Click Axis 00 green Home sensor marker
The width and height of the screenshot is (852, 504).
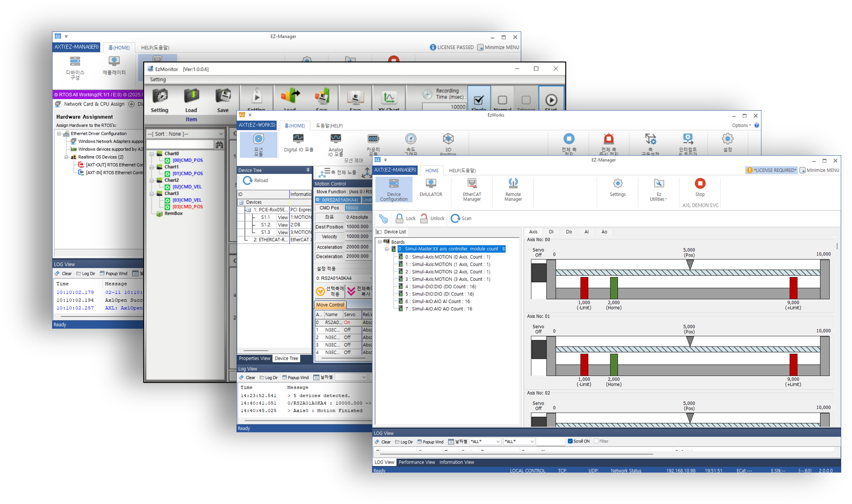point(614,288)
